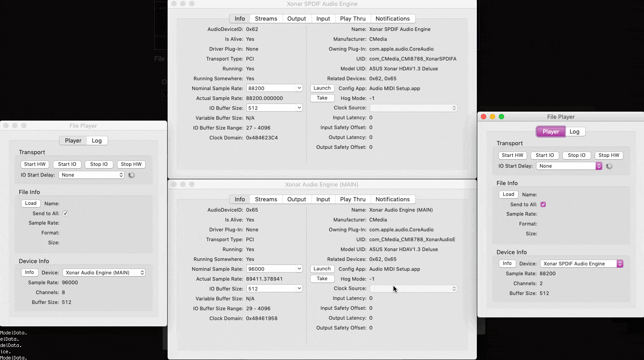The width and height of the screenshot is (644, 360).
Task: Open the Nominal Sample Rate dropdown showing 88200
Action: click(274, 88)
